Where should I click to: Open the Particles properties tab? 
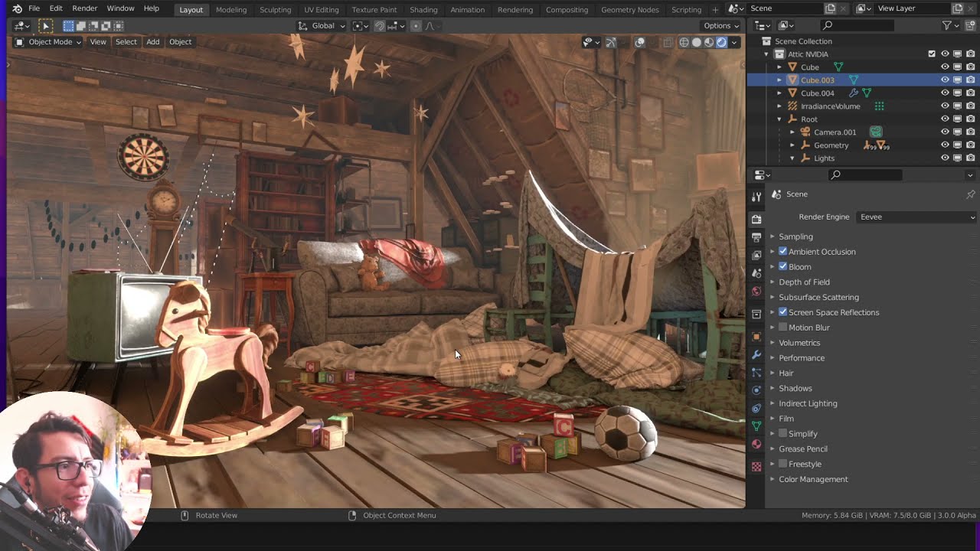(756, 373)
